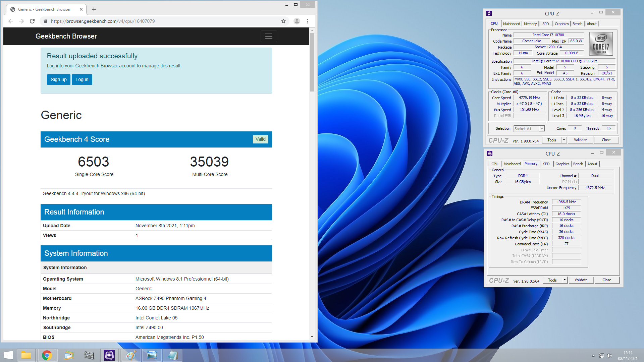The height and width of the screenshot is (362, 644).
Task: Select About tab in upper CPU-Z
Action: (592, 24)
